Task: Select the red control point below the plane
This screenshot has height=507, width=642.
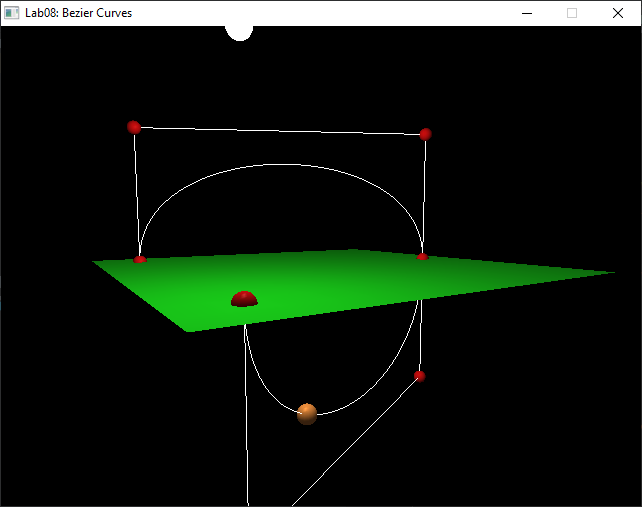Action: point(419,376)
